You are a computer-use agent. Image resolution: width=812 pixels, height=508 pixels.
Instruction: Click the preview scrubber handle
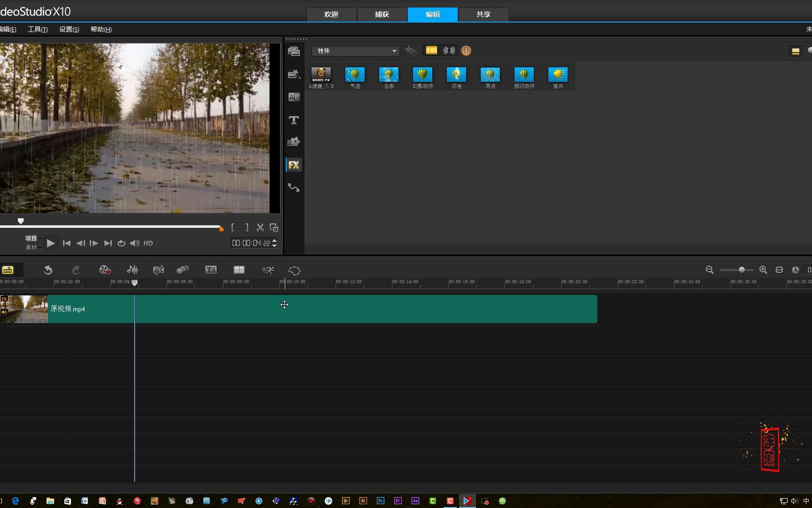click(x=21, y=221)
